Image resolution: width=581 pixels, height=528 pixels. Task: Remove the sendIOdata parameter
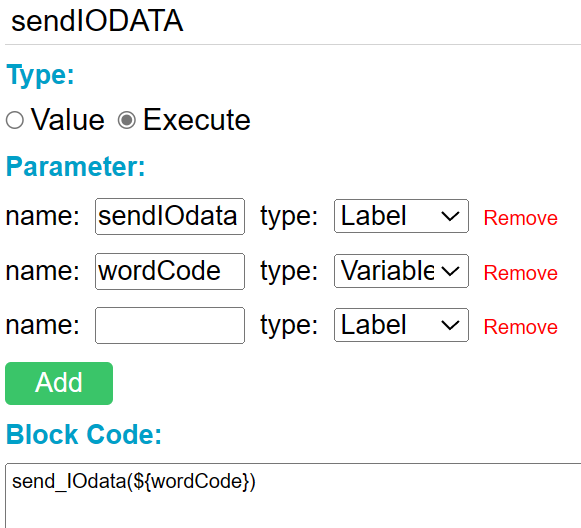pyautogui.click(x=521, y=217)
